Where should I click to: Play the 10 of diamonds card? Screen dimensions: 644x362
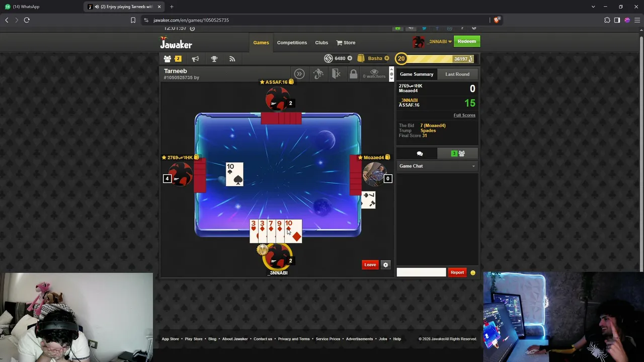[293, 231]
